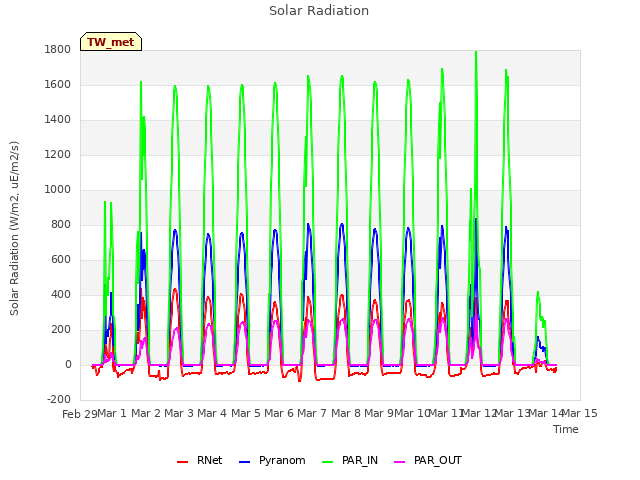
Task: Toggle the PAR_IN legend entry
Action: click(350, 460)
